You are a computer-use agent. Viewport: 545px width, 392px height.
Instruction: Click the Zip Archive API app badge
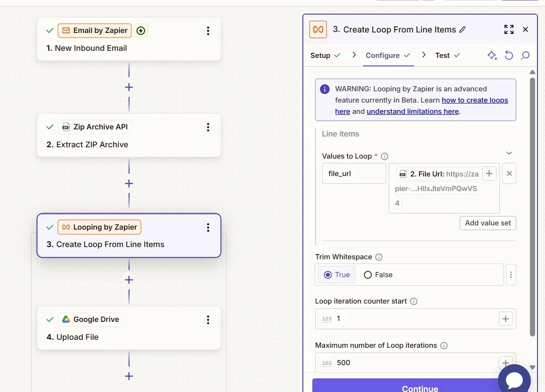(95, 127)
